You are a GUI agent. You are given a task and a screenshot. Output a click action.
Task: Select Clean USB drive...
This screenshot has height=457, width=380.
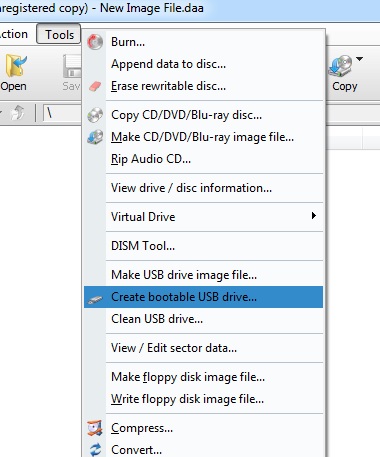(x=203, y=319)
